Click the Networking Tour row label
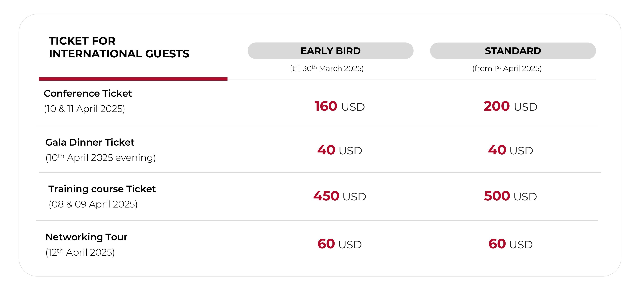 point(86,237)
